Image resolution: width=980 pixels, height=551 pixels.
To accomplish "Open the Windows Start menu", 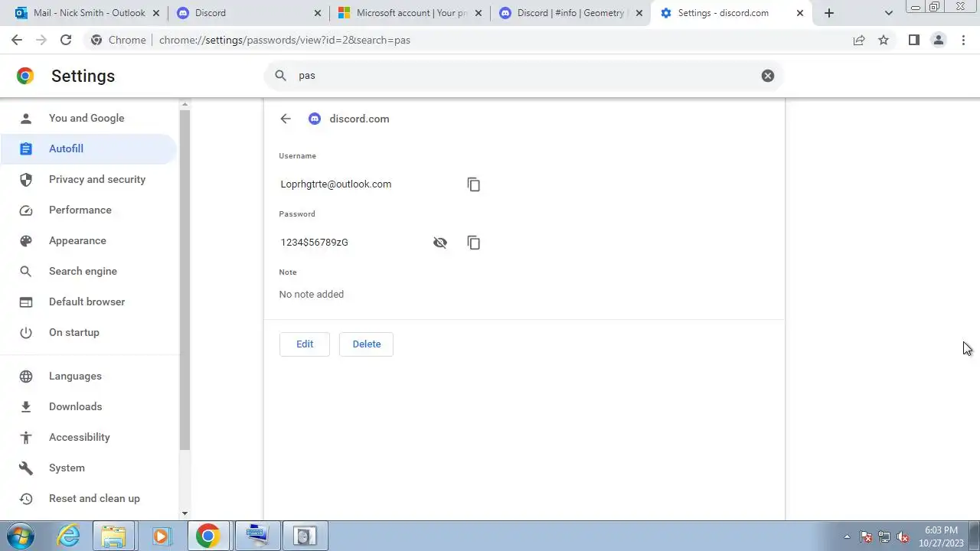I will pos(21,536).
